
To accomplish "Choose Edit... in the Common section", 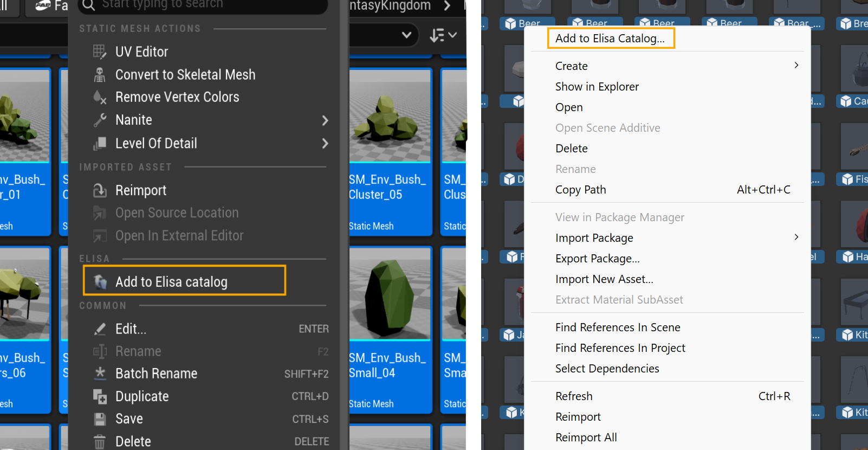I will pos(131,329).
